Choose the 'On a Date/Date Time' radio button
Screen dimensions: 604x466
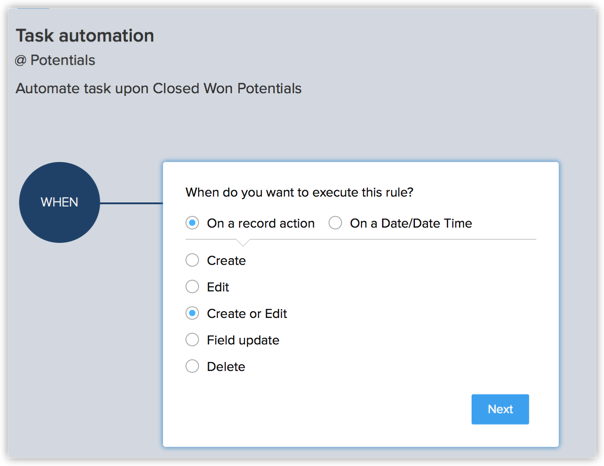coord(336,223)
